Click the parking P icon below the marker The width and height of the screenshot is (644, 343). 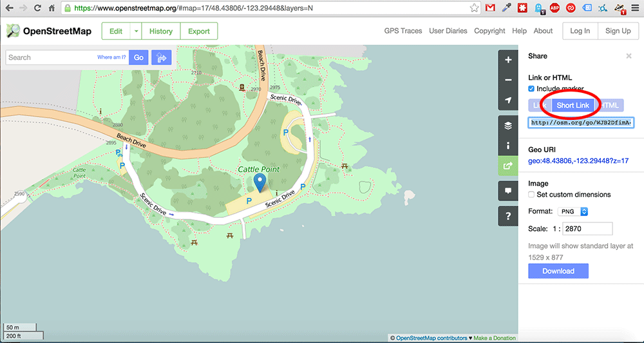[x=249, y=201]
